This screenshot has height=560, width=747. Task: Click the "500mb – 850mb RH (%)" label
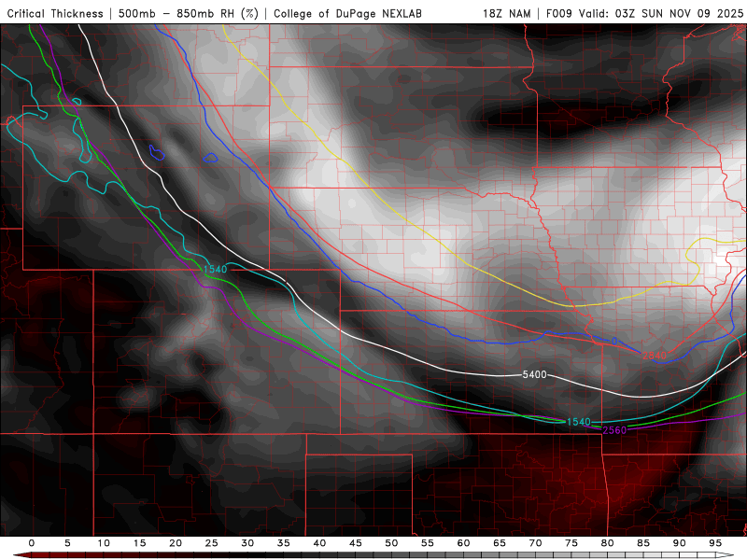189,14
